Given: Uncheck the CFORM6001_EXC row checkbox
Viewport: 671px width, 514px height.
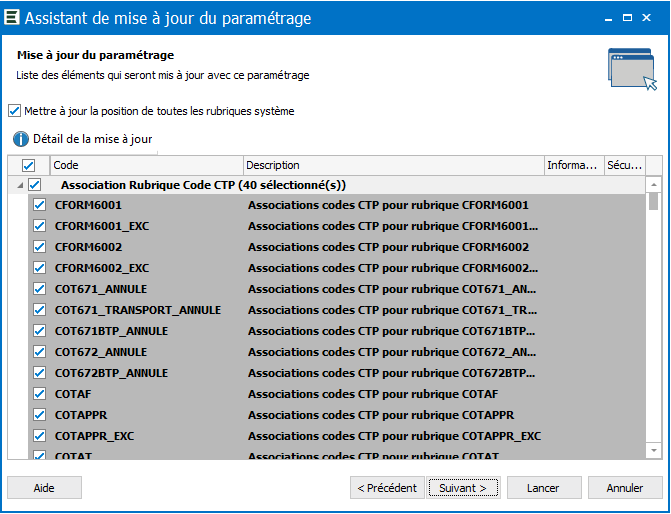Looking at the screenshot, I should point(39,226).
